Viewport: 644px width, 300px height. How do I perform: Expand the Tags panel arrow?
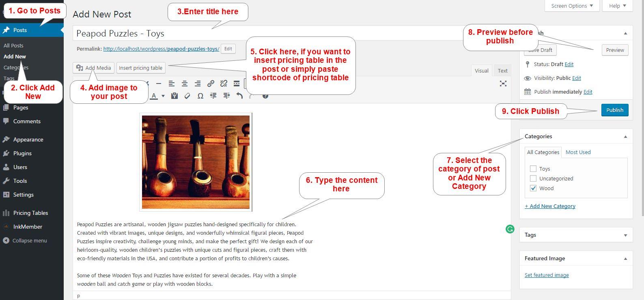tap(625, 235)
